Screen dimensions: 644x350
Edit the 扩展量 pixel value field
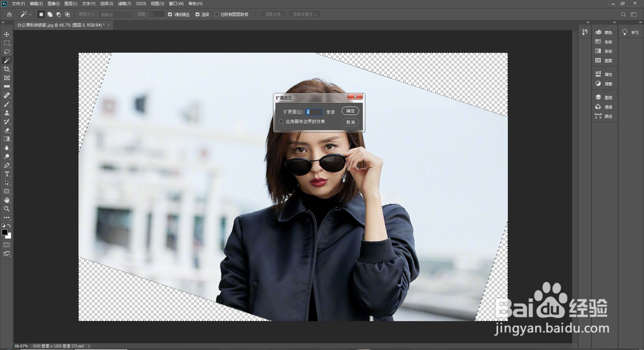(314, 112)
